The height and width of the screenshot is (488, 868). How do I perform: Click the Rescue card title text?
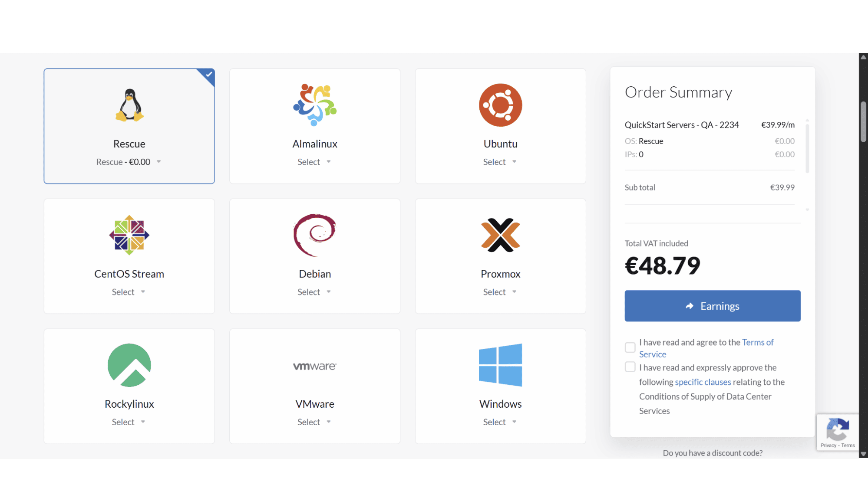pyautogui.click(x=129, y=144)
